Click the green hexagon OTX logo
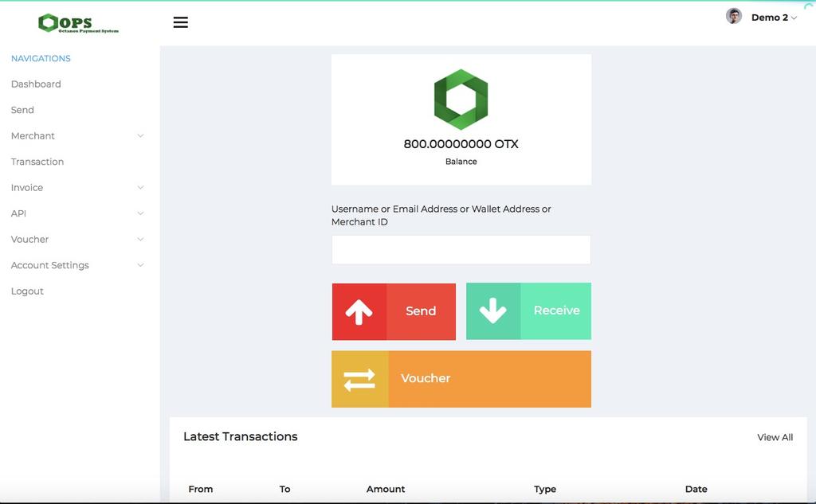 coord(461,100)
